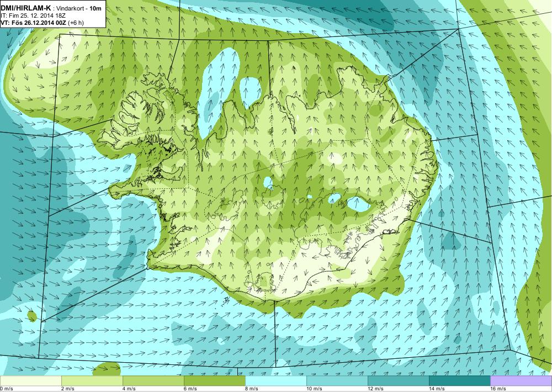
Task: Click the 6–8 m/s dark green swatch
Action: click(x=214, y=381)
